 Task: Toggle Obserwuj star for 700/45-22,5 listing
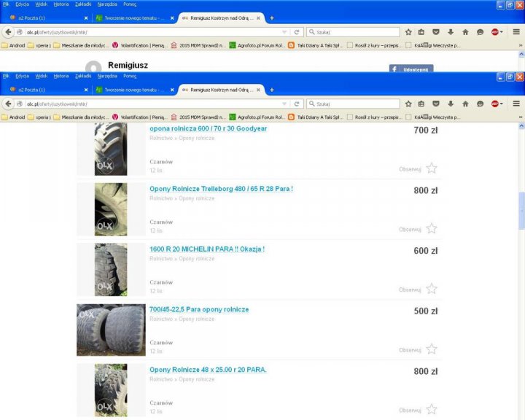[x=432, y=349]
